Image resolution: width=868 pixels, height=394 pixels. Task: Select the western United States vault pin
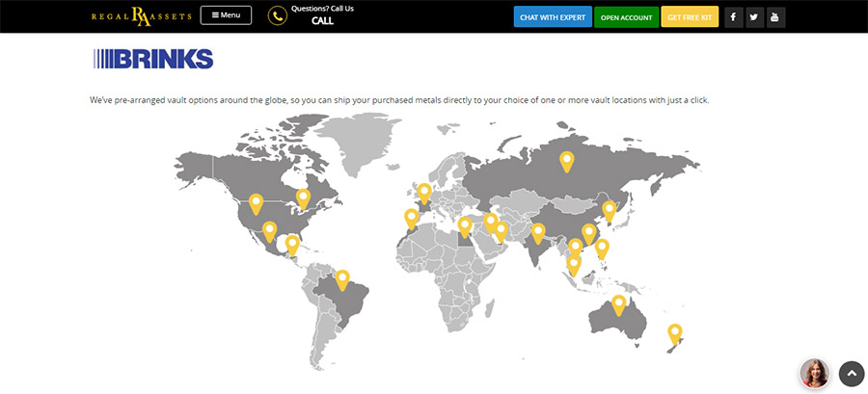click(256, 204)
